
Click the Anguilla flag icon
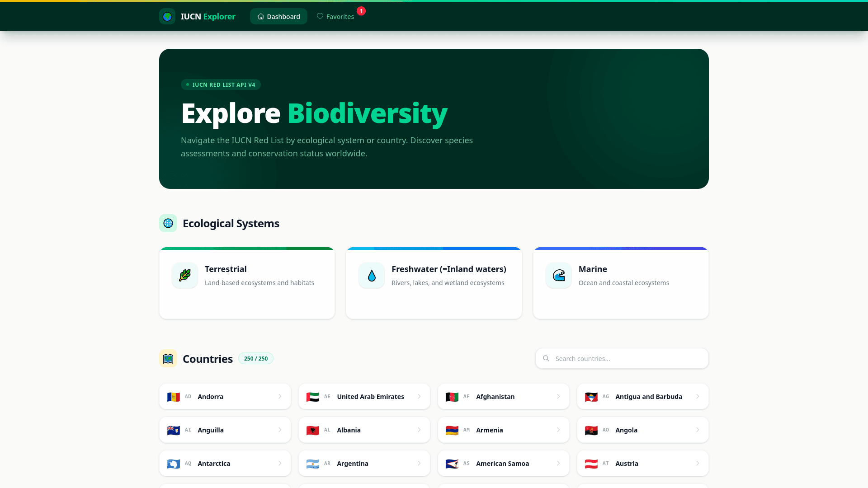pos(174,430)
